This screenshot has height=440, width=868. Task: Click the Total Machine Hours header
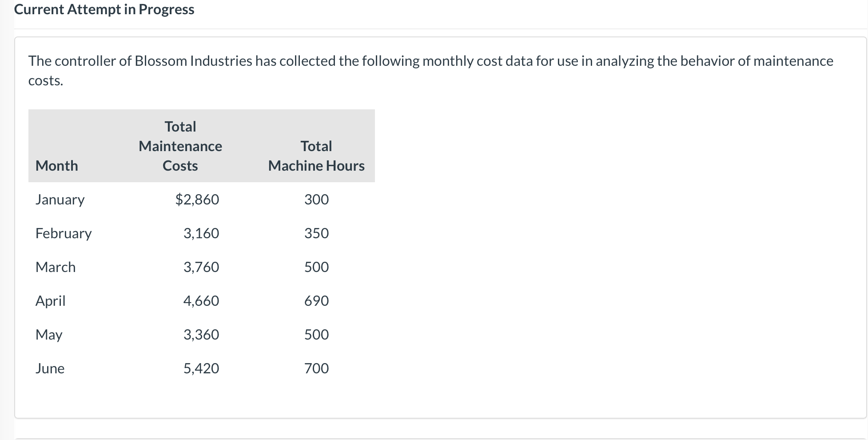[x=316, y=156]
